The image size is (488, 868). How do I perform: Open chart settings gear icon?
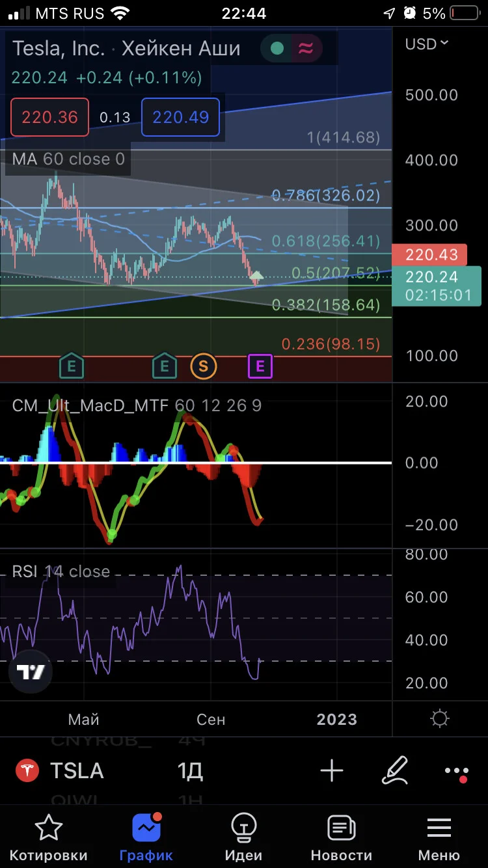pos(440,719)
